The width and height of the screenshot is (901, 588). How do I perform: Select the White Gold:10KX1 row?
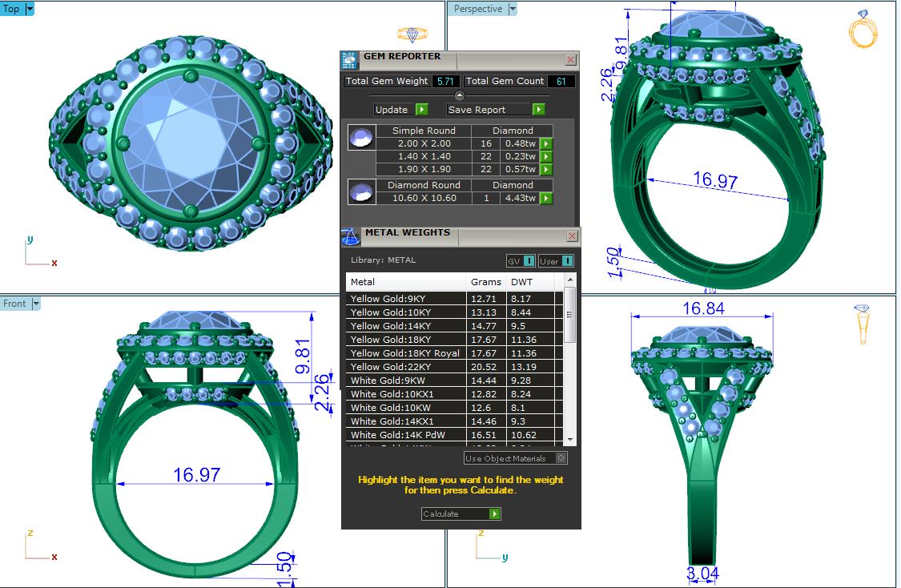pyautogui.click(x=455, y=394)
